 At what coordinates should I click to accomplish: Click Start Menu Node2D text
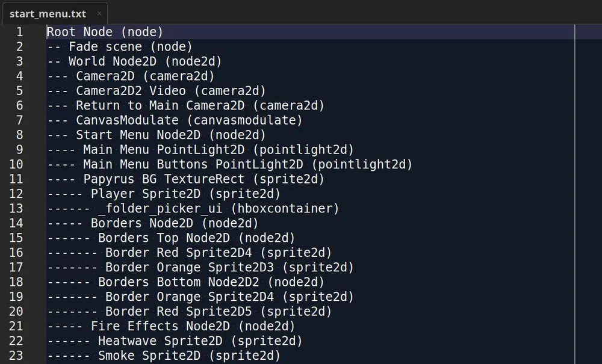click(x=138, y=135)
